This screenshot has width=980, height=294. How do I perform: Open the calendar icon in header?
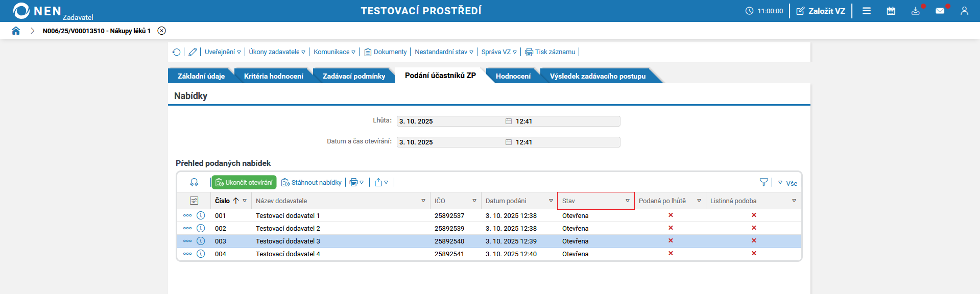pos(891,11)
